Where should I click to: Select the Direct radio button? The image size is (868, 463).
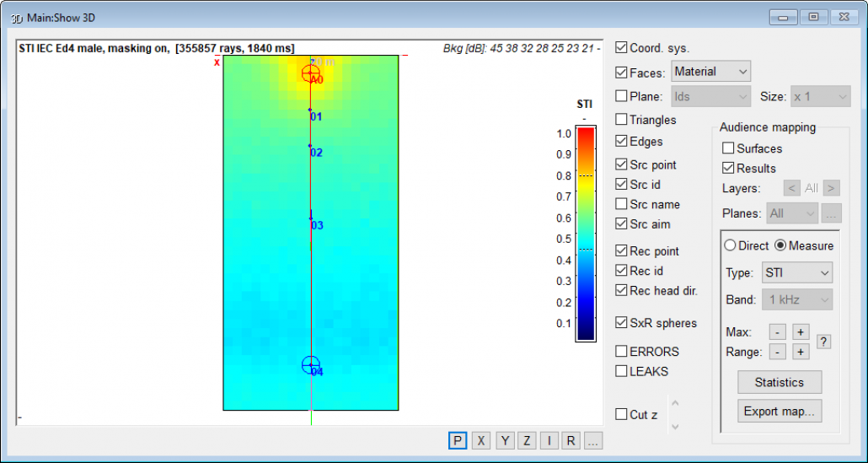pyautogui.click(x=730, y=245)
